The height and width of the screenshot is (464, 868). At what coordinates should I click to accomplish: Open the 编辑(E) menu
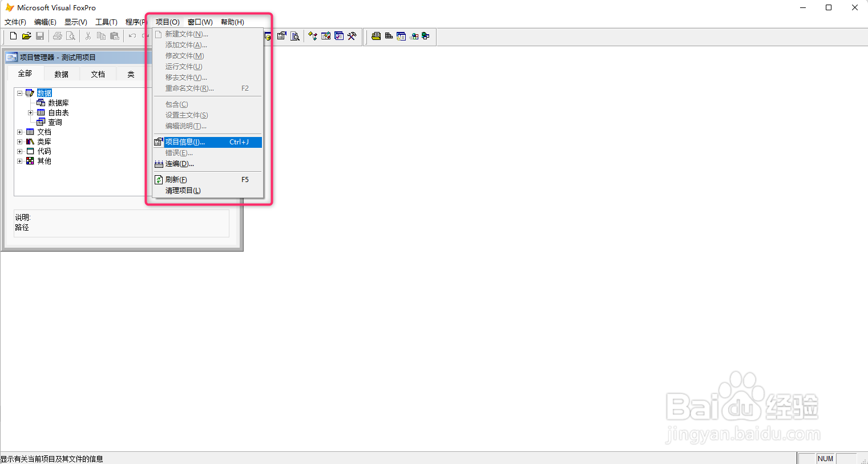pos(45,22)
